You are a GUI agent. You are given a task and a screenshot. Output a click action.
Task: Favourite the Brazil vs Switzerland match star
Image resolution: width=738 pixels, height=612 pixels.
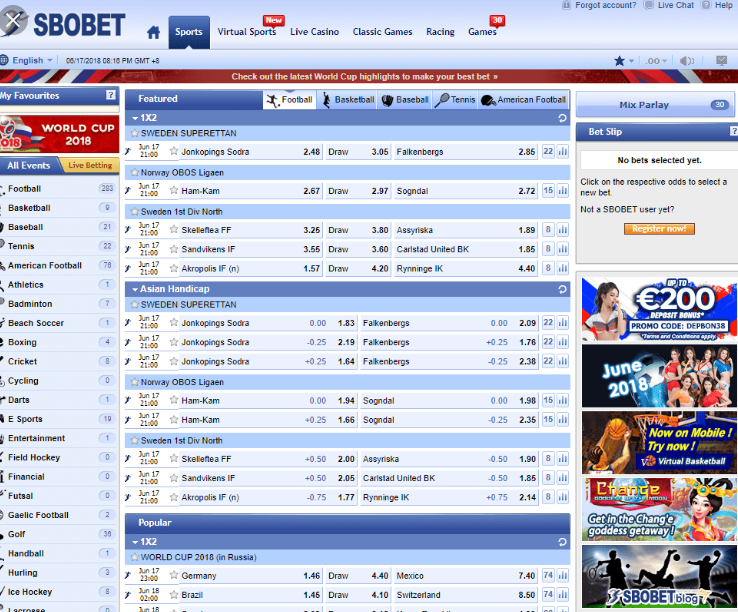click(174, 594)
